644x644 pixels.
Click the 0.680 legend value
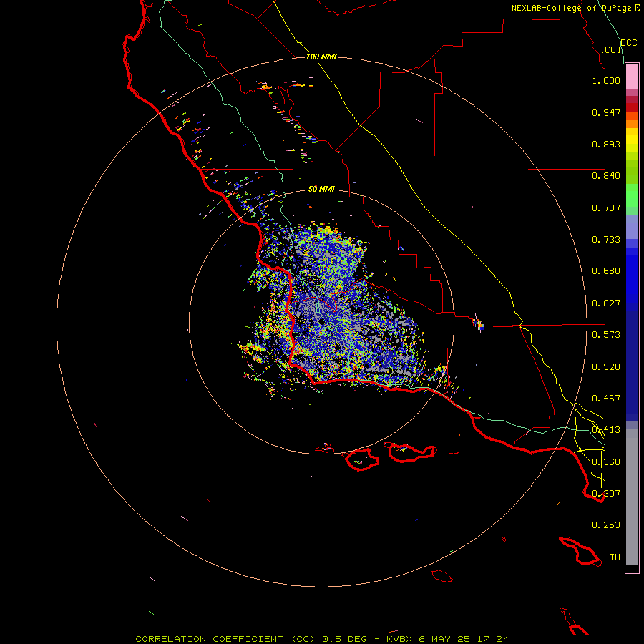pyautogui.click(x=606, y=271)
